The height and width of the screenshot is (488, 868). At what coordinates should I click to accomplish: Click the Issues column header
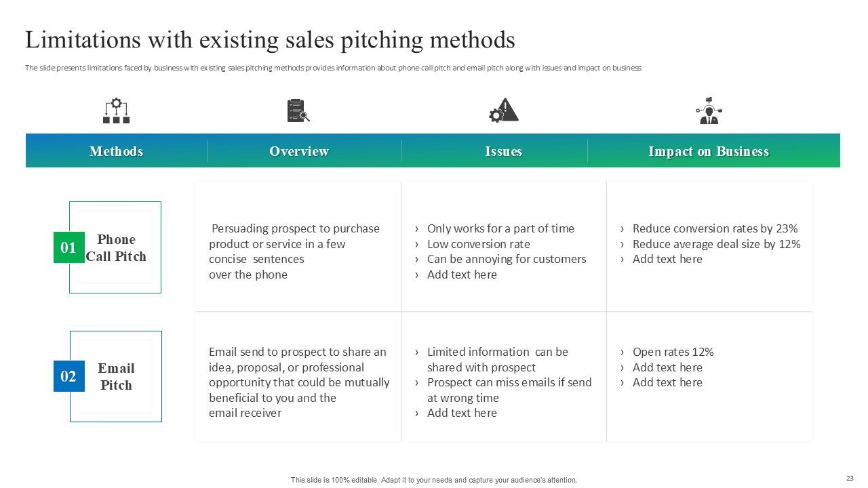pos(503,151)
